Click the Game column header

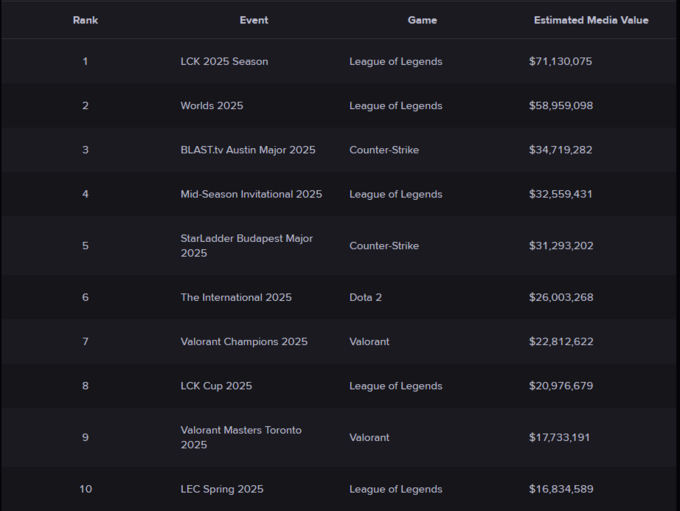coord(422,20)
